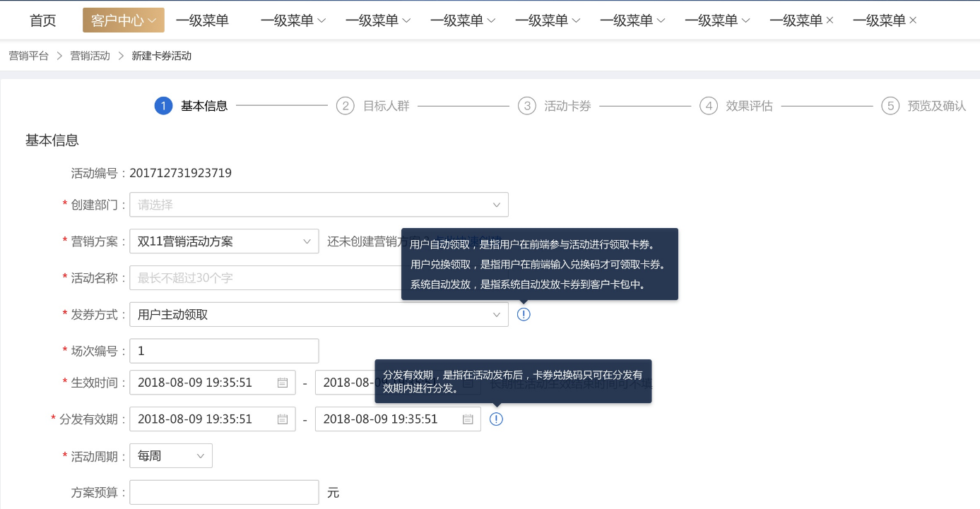Click step 2 circle for 目标人群
Viewport: 980px width, 509px height.
345,106
